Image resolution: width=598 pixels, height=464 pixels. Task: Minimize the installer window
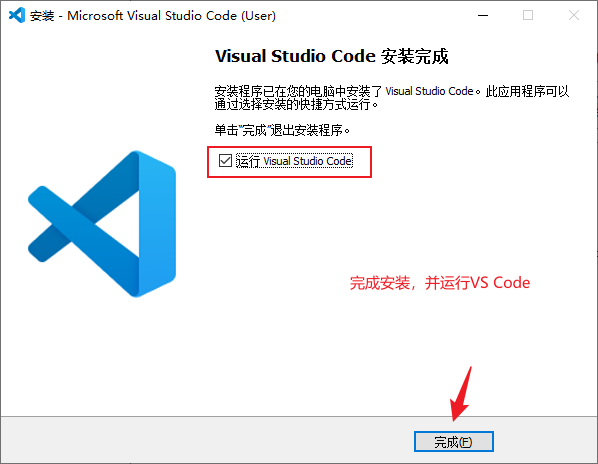click(x=483, y=16)
